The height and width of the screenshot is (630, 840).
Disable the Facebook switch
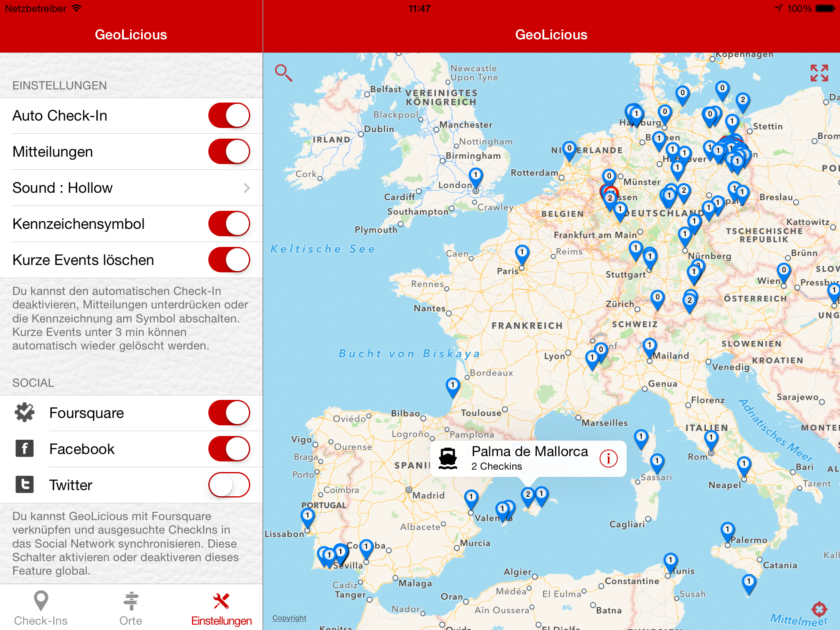coord(229,449)
